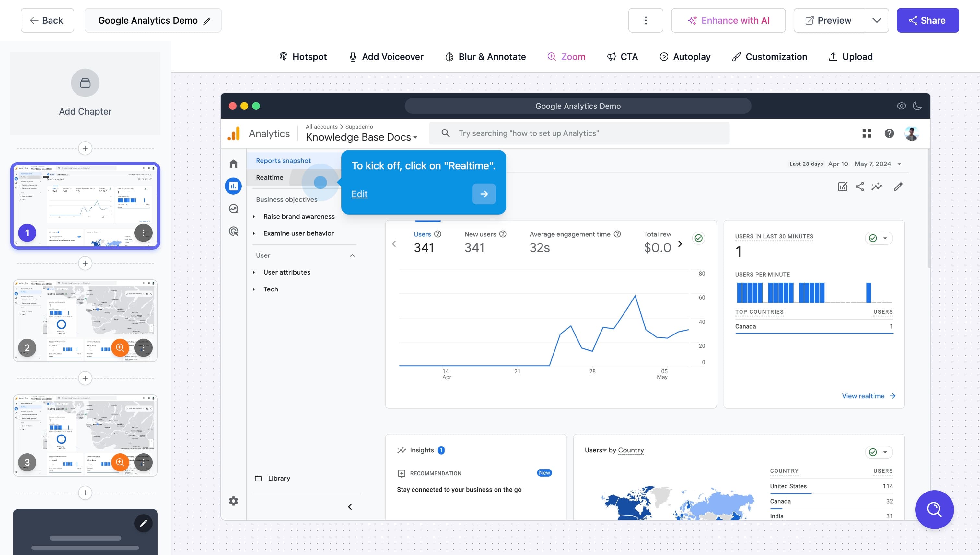Screen dimensions: 980x555
Task: Open the Analytics Home icon in sidebar
Action: click(x=233, y=164)
